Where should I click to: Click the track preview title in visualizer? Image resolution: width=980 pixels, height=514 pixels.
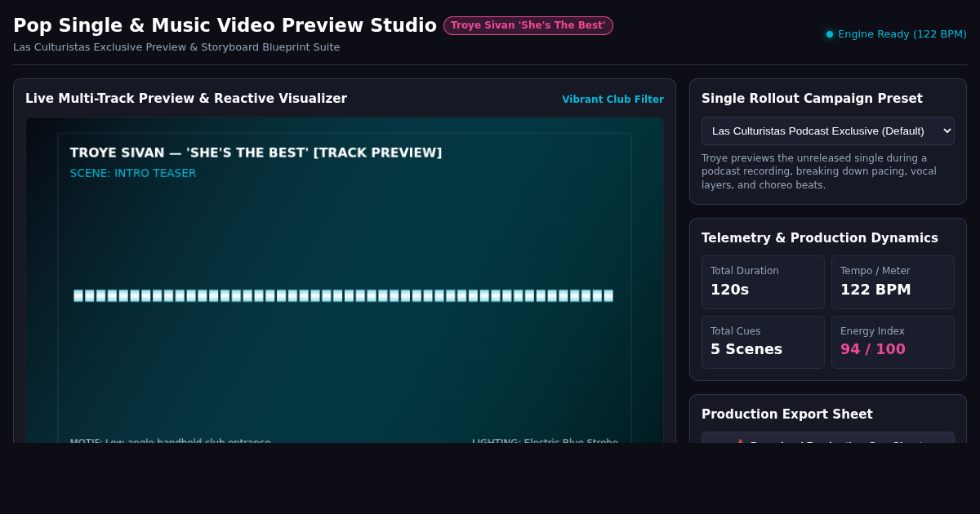tap(256, 153)
